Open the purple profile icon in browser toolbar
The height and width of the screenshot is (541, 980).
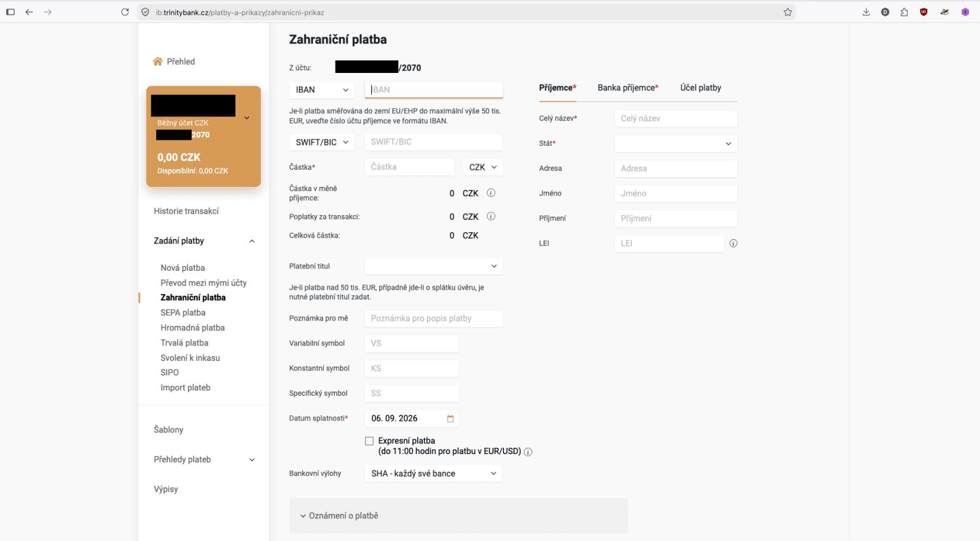tap(965, 12)
